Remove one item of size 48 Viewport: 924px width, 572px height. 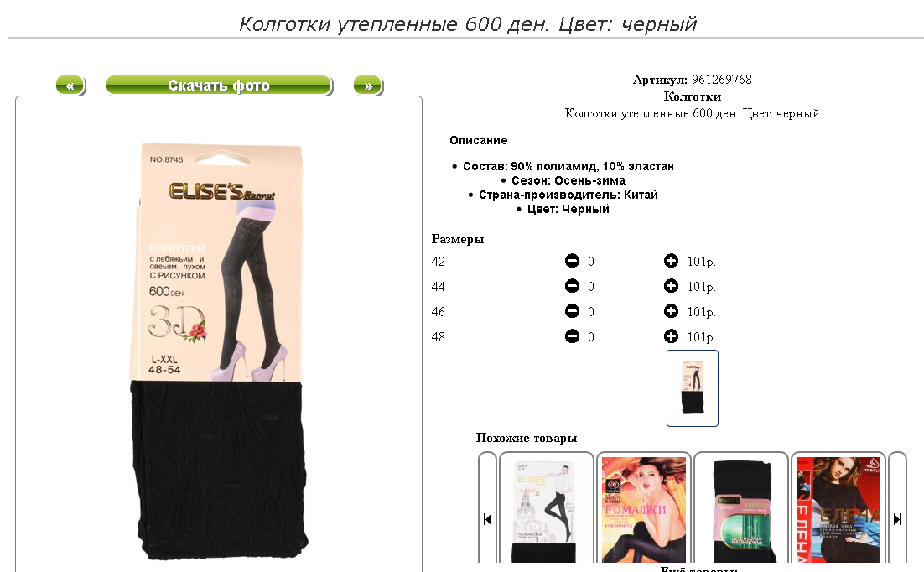click(572, 336)
